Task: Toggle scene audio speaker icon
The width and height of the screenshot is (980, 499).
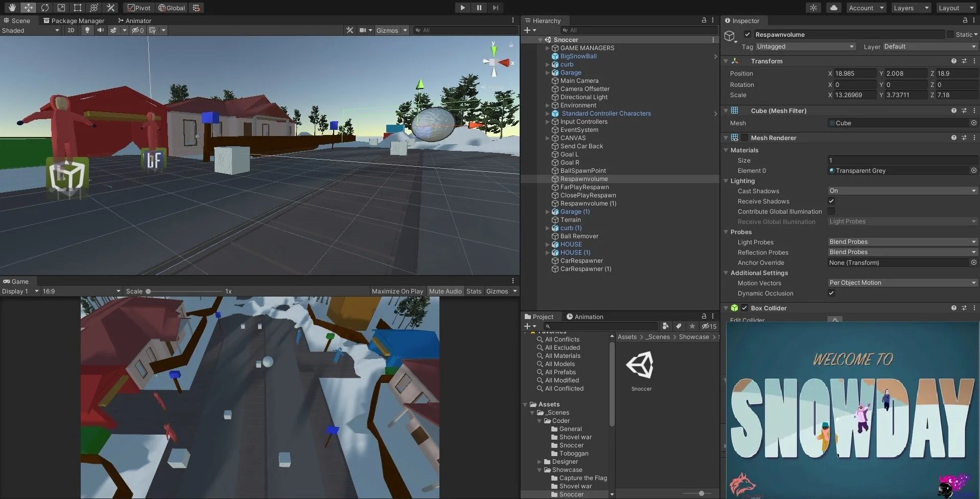Action: pyautogui.click(x=100, y=30)
